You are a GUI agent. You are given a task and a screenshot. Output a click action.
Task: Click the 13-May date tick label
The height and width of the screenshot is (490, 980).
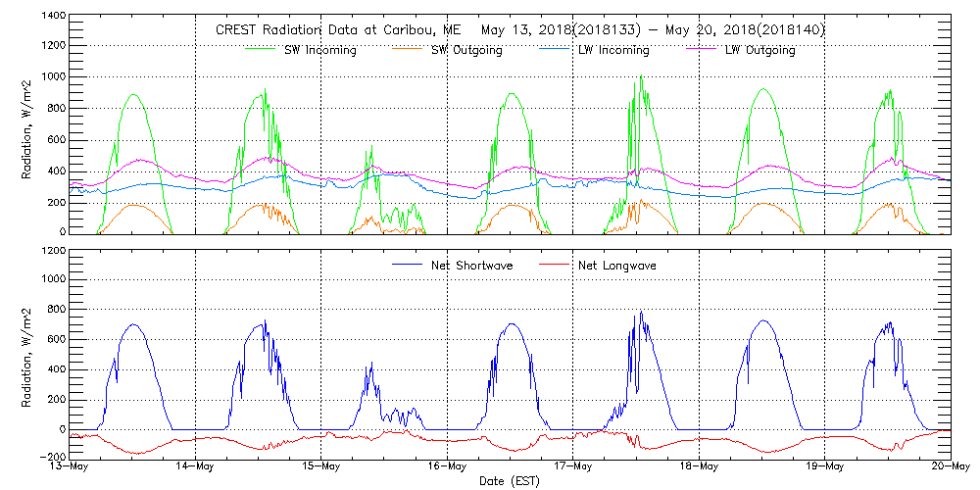click(x=71, y=467)
